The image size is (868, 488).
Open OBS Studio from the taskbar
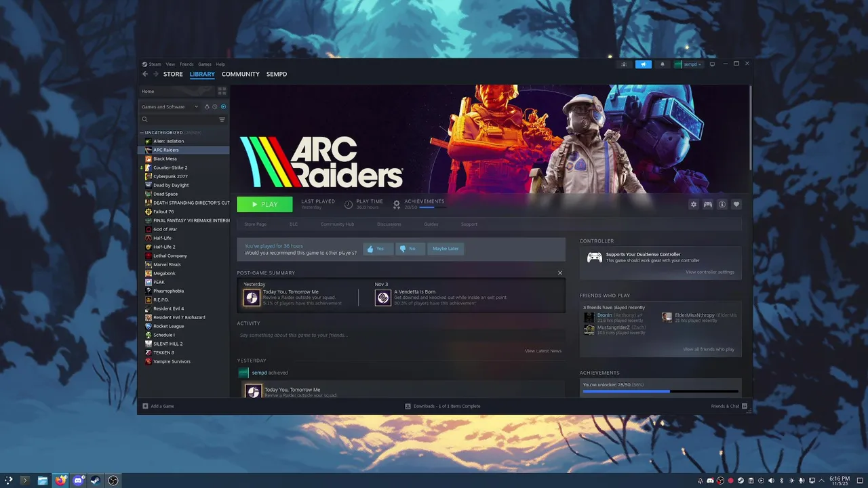113,481
